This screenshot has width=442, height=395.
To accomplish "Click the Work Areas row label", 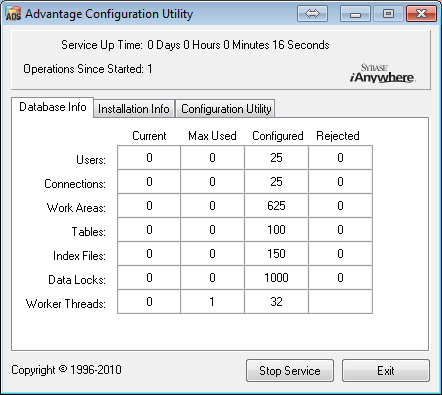I will click(76, 208).
